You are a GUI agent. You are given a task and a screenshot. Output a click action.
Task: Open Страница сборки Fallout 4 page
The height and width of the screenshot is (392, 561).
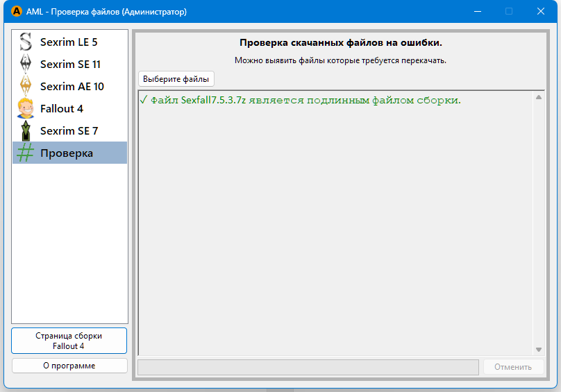coord(69,341)
